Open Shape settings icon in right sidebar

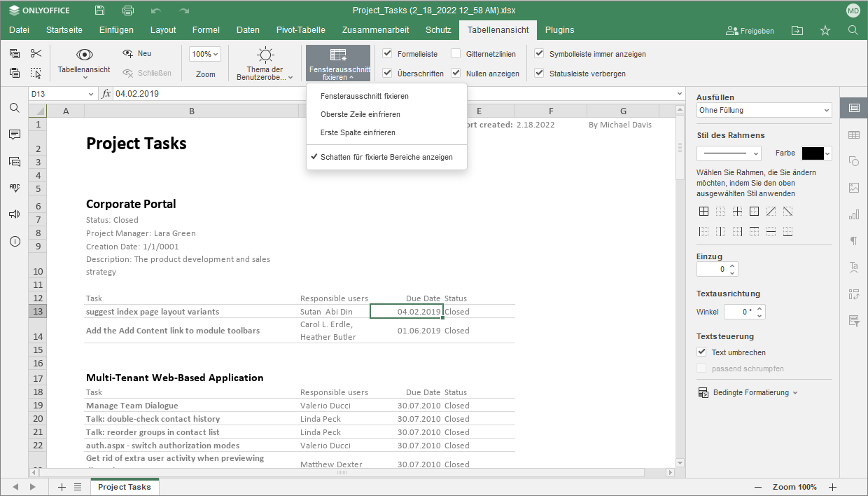(854, 161)
